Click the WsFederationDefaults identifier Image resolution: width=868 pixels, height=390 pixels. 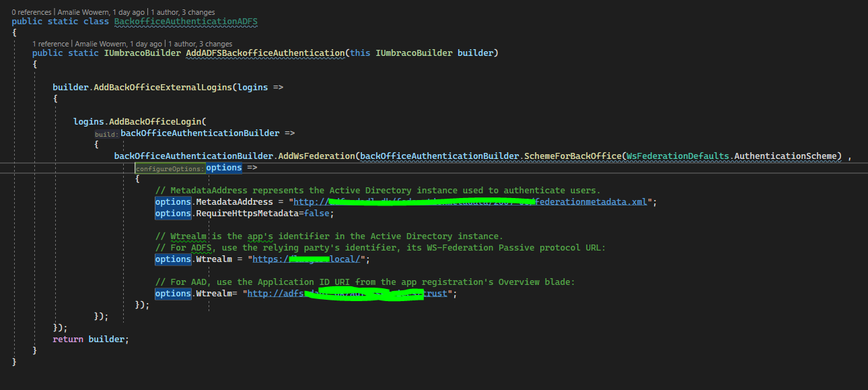click(678, 156)
